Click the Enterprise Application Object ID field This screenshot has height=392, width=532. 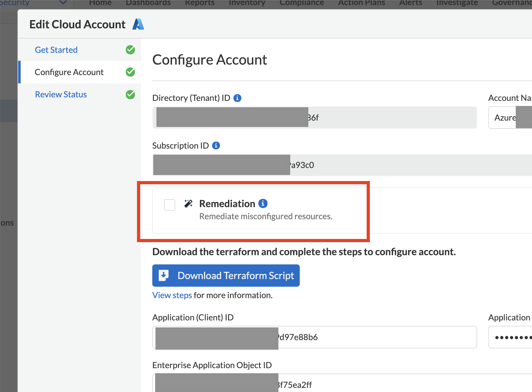click(382, 384)
